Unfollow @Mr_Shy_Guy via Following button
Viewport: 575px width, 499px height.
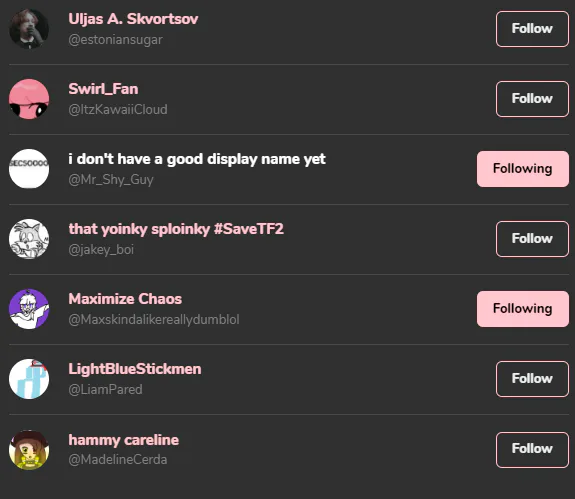523,169
